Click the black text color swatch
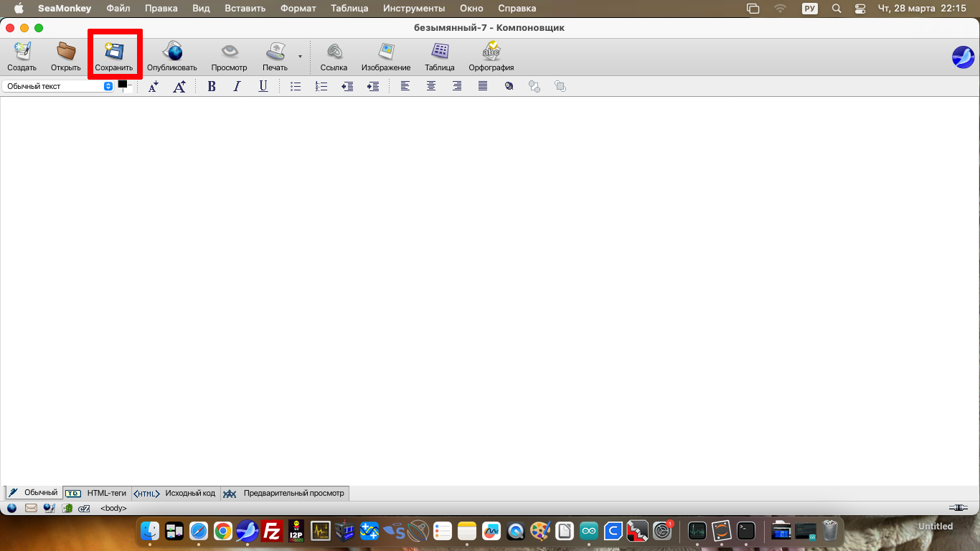 123,85
